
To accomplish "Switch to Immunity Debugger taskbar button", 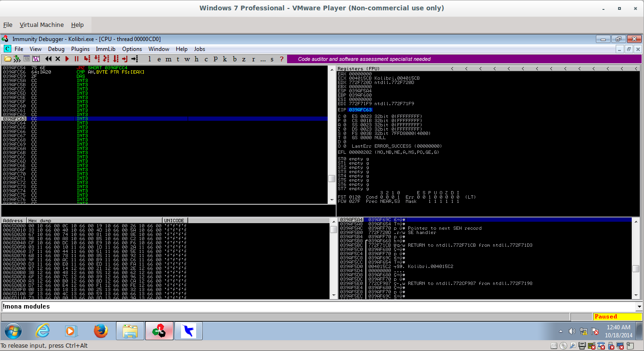I will [x=159, y=331].
